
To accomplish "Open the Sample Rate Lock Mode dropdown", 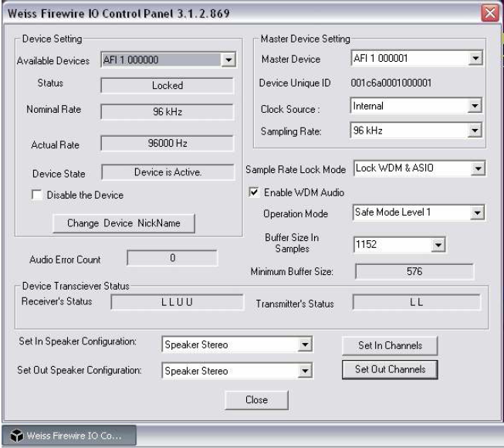I will click(478, 168).
